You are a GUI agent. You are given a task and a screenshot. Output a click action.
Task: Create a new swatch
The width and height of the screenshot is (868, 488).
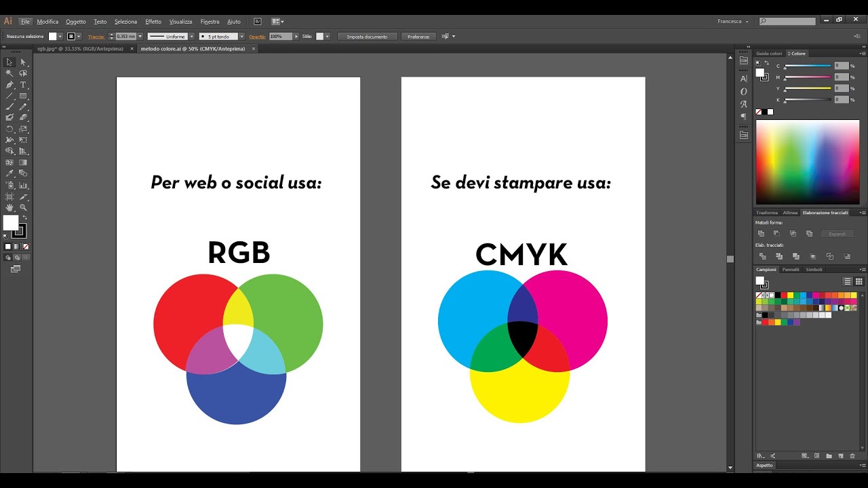click(840, 456)
